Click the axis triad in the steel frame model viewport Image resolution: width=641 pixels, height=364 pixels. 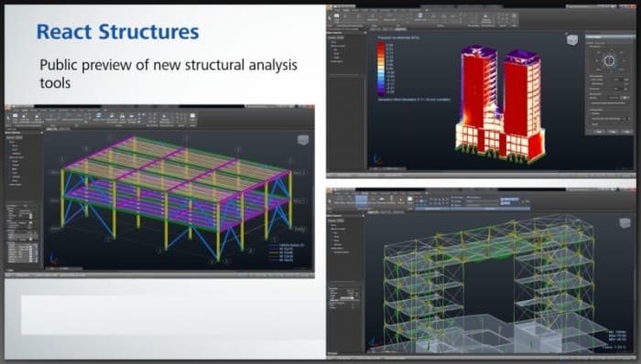(53, 259)
